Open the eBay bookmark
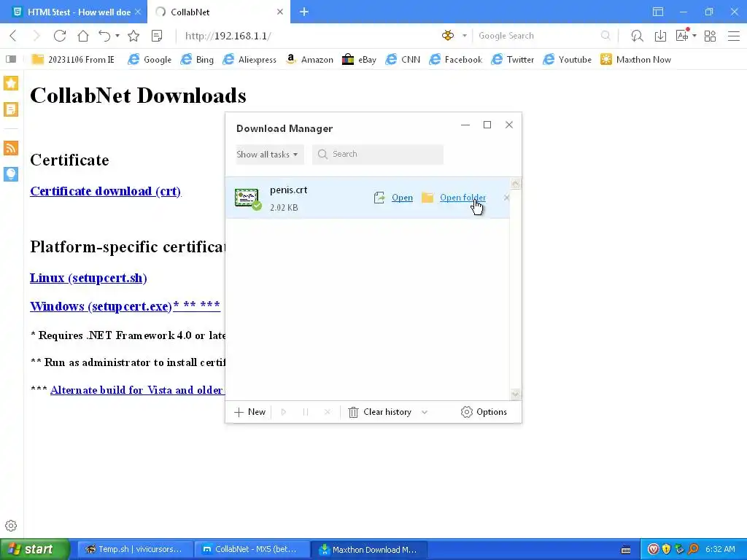 pos(359,59)
